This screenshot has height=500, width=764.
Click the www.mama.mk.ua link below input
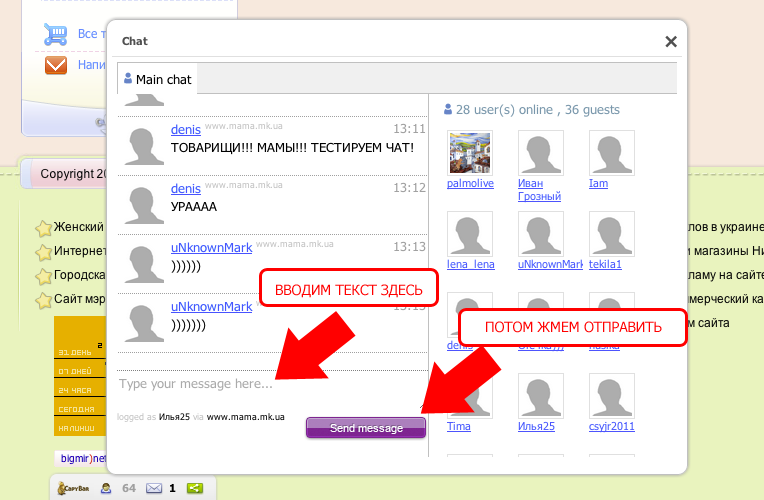tap(245, 417)
